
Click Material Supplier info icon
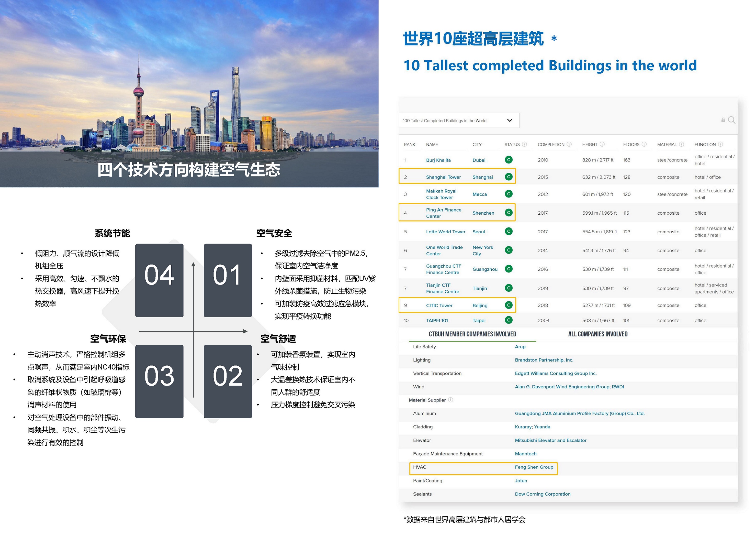point(450,400)
